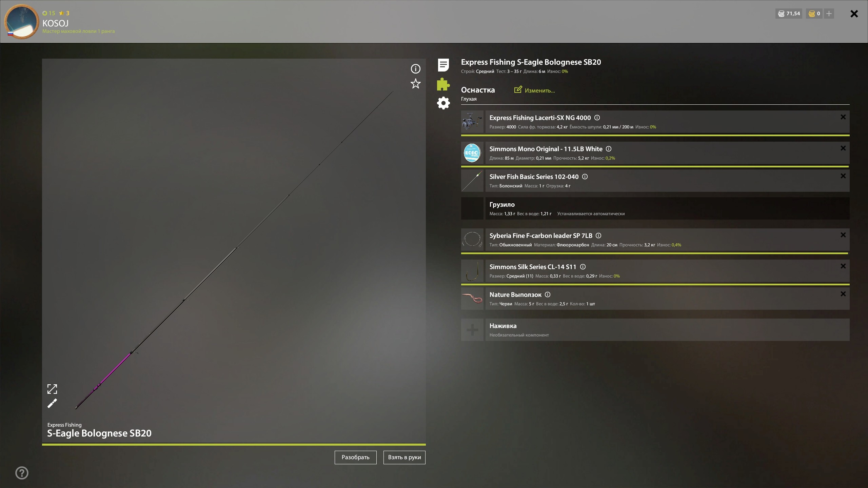Click the KOSOJ player avatar

(x=22, y=22)
